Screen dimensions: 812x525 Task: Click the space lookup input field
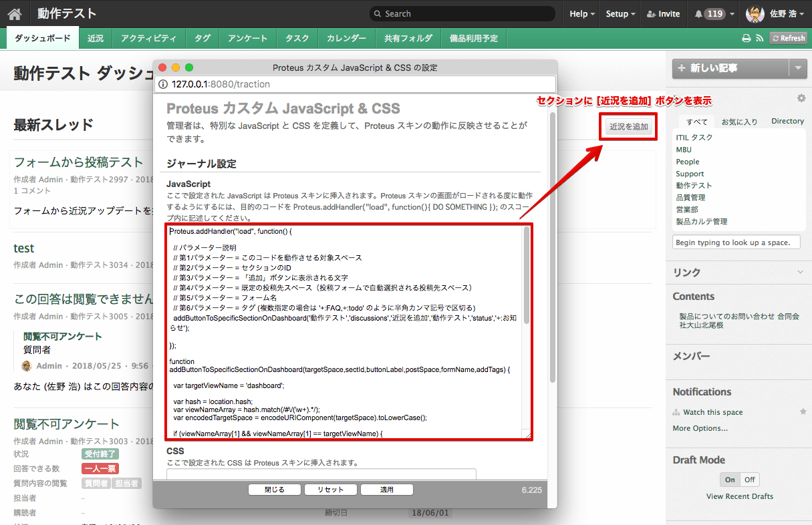click(736, 242)
